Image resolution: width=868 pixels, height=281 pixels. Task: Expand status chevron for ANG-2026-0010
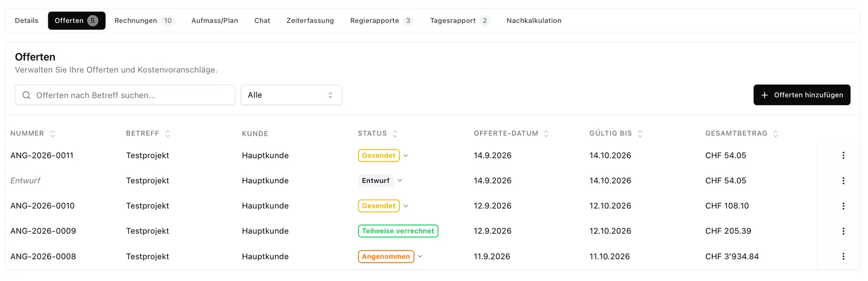coord(406,206)
